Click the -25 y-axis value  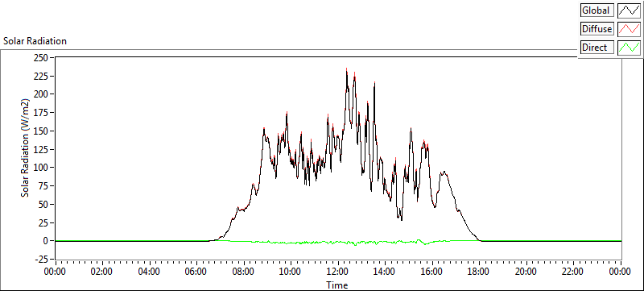tap(42, 260)
